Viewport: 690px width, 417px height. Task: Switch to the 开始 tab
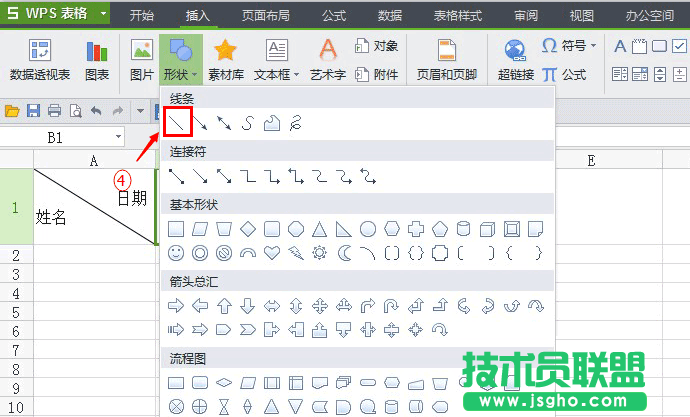tap(142, 16)
